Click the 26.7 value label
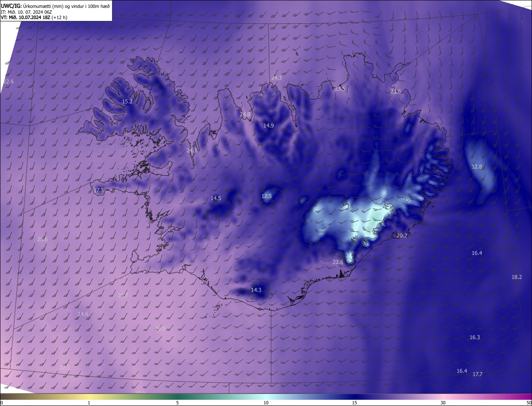 click(123, 295)
